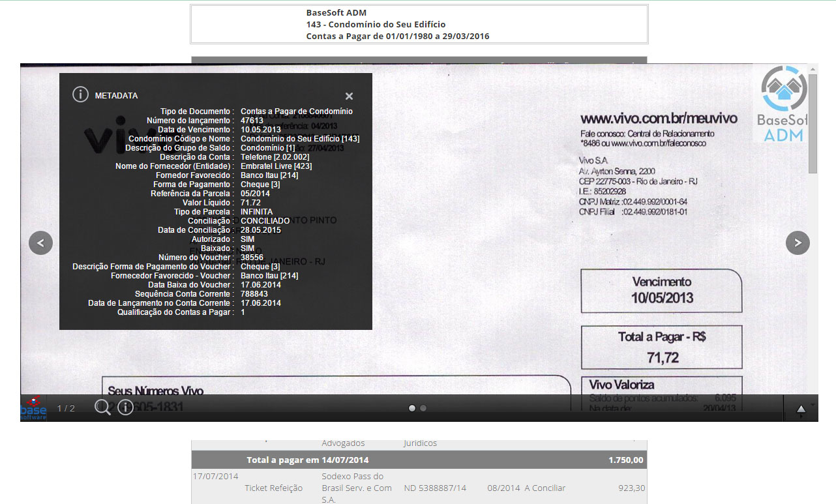Click the Vencimento 10/05/2013 box on bill

click(x=661, y=291)
